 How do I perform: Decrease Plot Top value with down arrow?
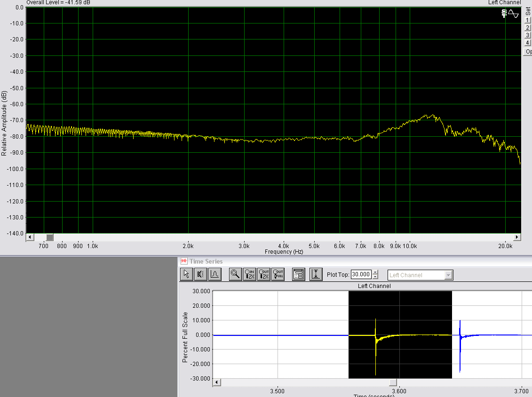coord(375,277)
